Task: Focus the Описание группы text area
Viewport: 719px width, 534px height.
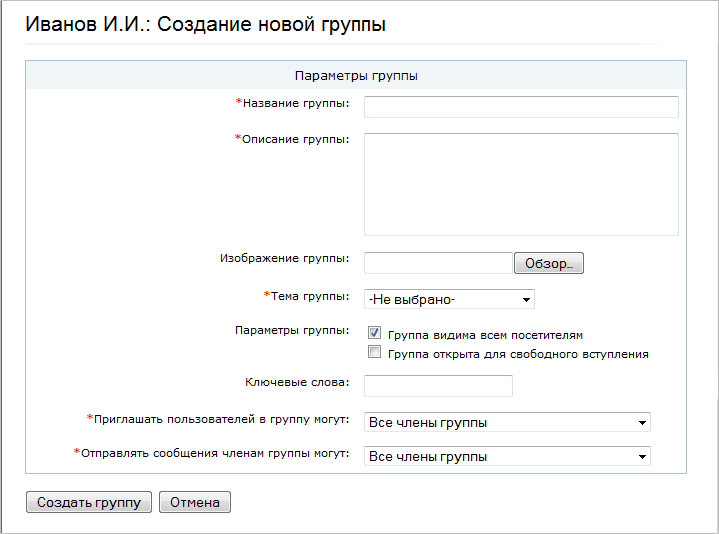Action: (x=521, y=184)
